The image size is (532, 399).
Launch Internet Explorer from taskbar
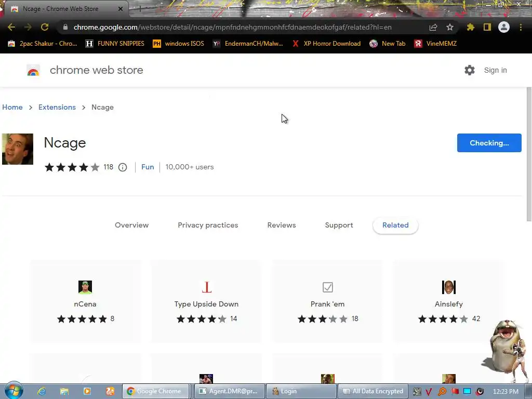[x=42, y=391]
